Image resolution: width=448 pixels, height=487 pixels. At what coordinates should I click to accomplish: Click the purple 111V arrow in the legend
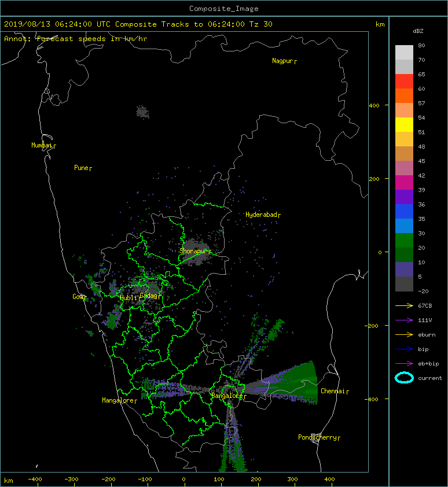tap(404, 320)
